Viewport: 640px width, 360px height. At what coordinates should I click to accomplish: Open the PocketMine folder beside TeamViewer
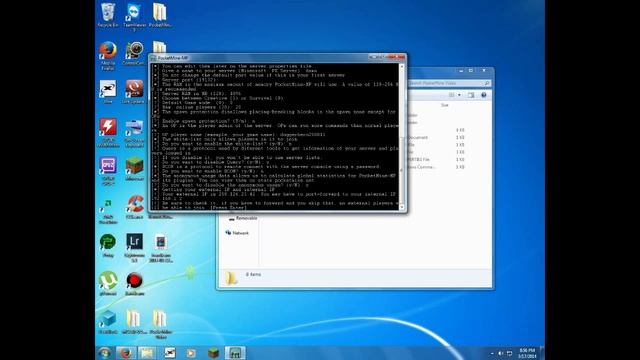[x=160, y=15]
